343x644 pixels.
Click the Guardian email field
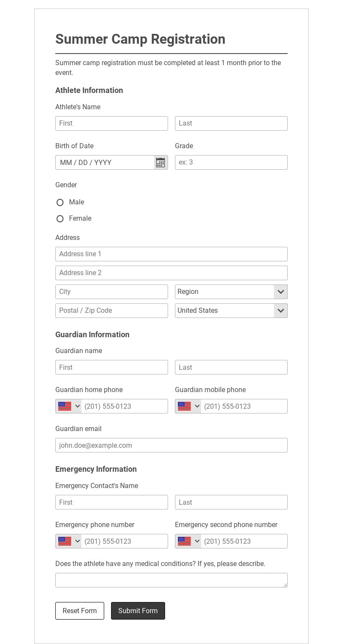(171, 445)
